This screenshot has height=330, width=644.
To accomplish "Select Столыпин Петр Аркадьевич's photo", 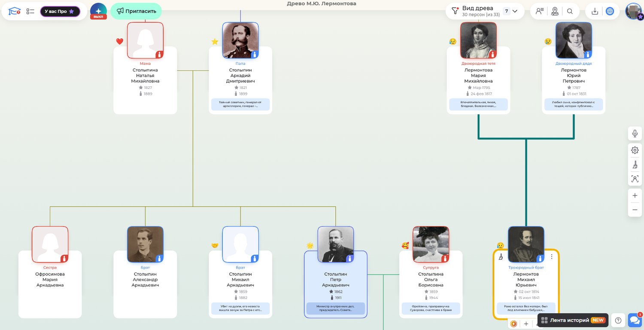I will point(335,244).
